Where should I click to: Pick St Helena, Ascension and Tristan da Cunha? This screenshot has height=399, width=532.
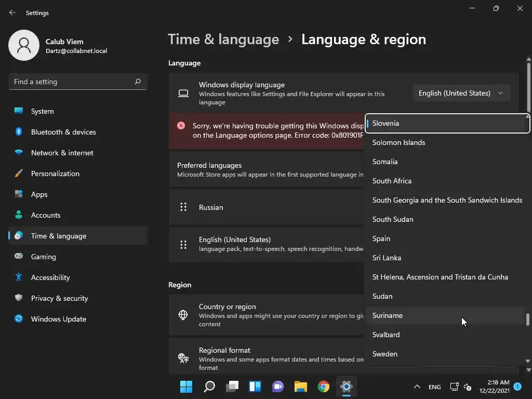pos(446,277)
